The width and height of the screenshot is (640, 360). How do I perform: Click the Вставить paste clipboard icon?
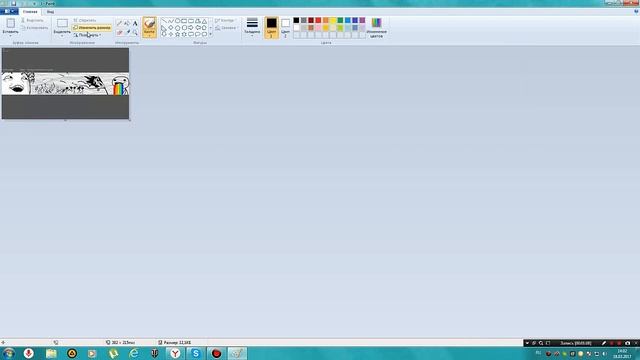coord(11,23)
